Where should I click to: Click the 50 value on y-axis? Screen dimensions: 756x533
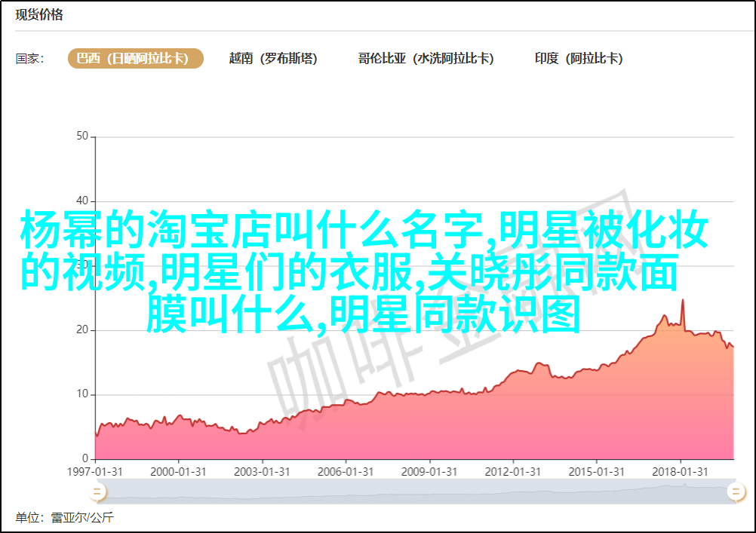pos(82,136)
